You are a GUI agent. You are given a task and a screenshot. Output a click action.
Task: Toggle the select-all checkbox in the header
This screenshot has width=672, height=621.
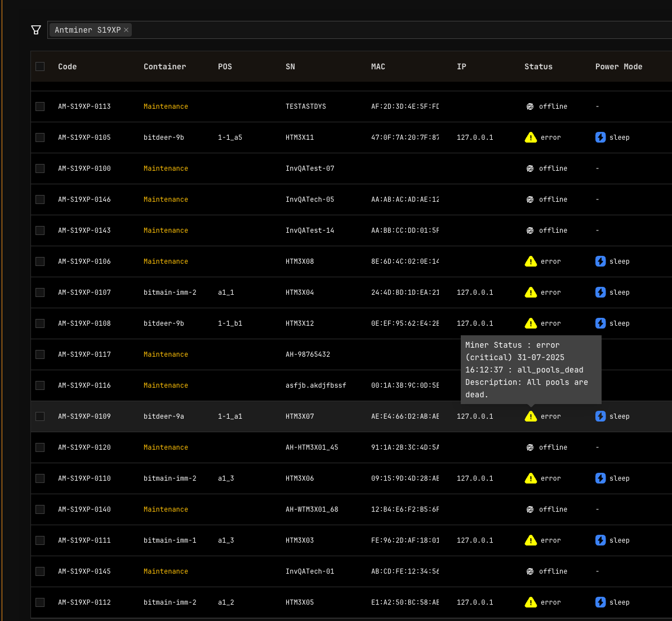point(39,66)
